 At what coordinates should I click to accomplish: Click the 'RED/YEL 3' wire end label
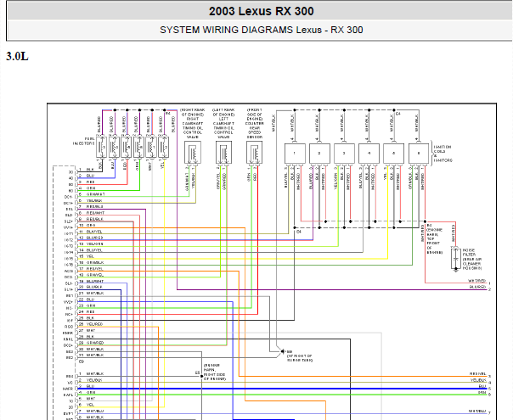[480, 374]
